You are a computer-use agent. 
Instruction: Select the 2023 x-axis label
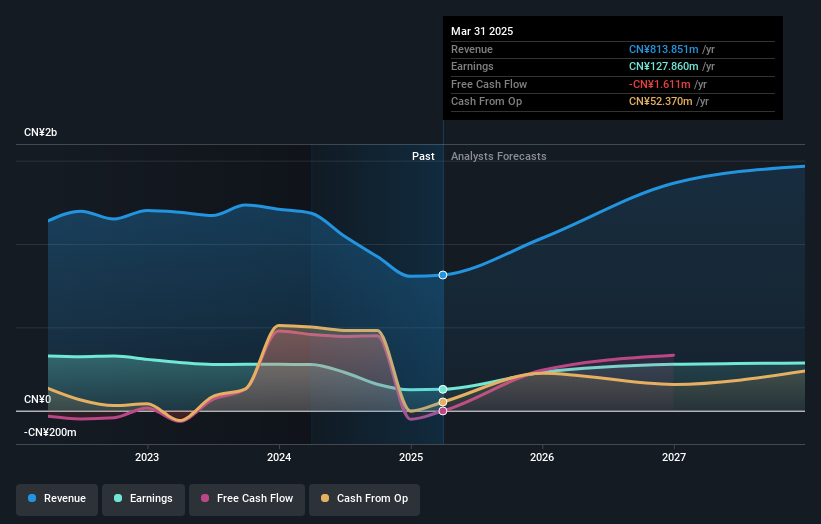(x=147, y=457)
